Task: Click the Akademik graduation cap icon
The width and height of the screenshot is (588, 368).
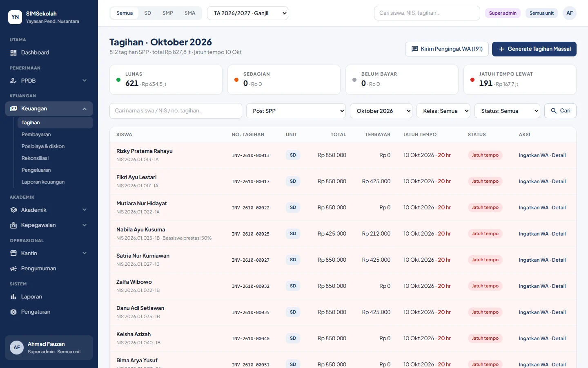Action: click(13, 210)
